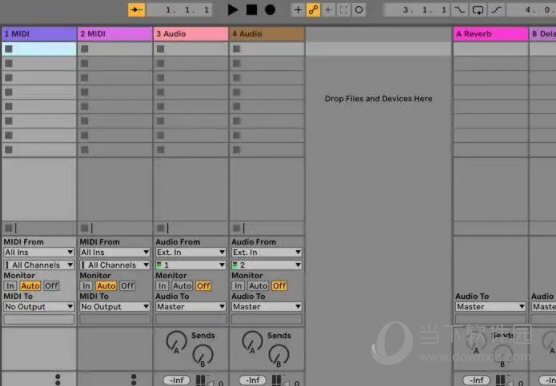Viewport: 556px width, 386px height.
Task: Click the Clip Stop button of track 4 Audio
Action: click(x=237, y=228)
